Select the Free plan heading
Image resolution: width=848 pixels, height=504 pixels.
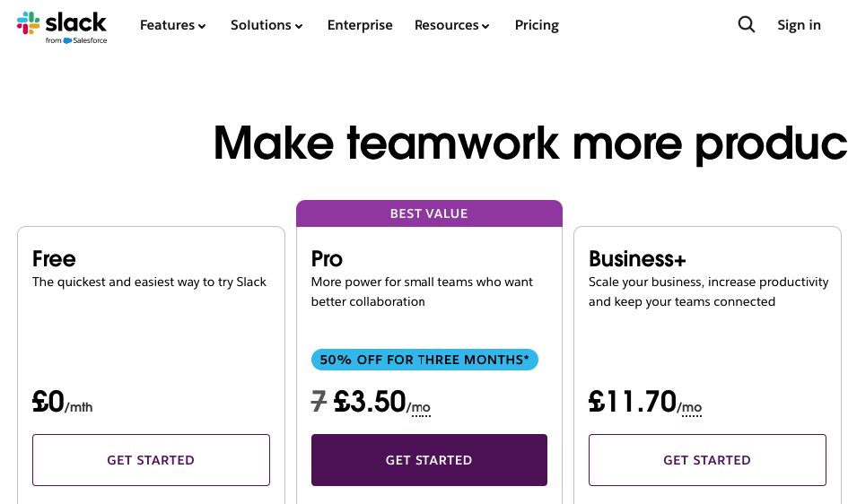pyautogui.click(x=54, y=259)
